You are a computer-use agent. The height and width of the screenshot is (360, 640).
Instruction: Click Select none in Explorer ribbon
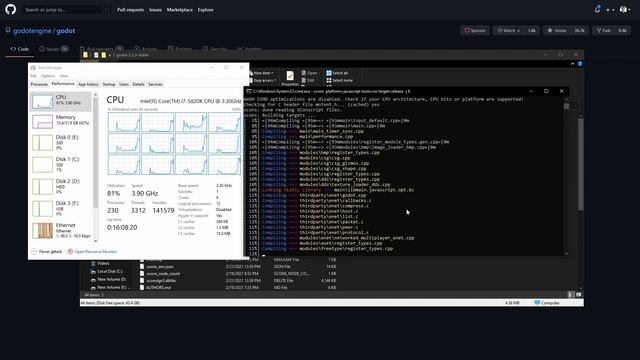click(340, 80)
